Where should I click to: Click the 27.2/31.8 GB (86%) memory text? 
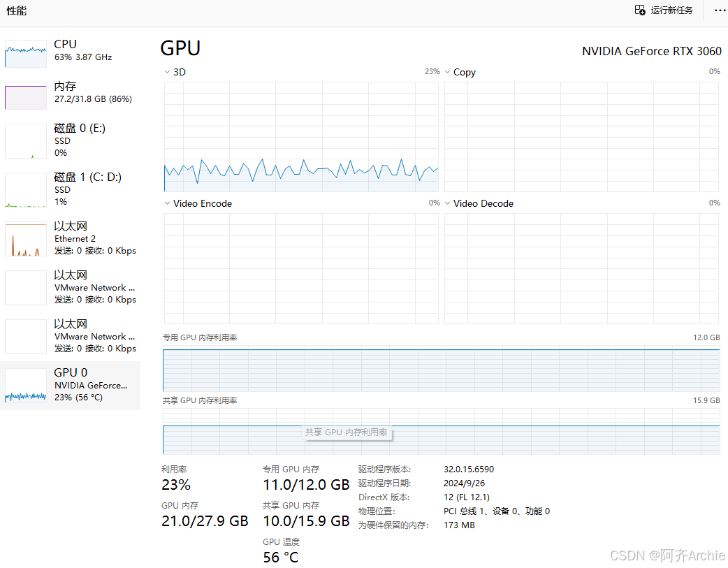pyautogui.click(x=94, y=99)
